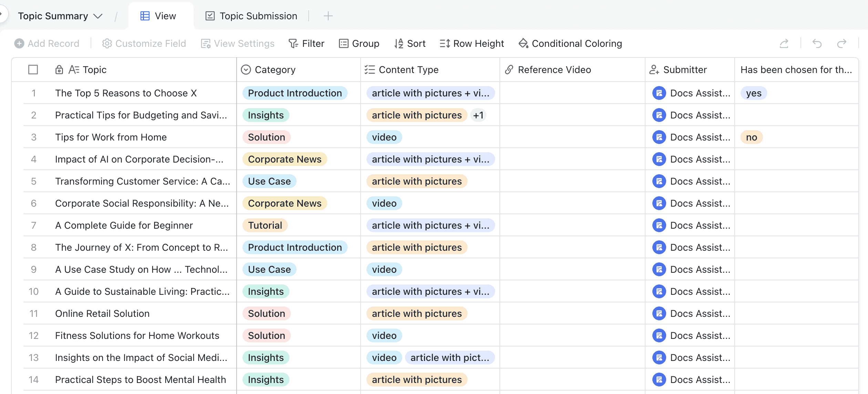The width and height of the screenshot is (868, 394).
Task: Click the undo arrow icon
Action: (817, 43)
